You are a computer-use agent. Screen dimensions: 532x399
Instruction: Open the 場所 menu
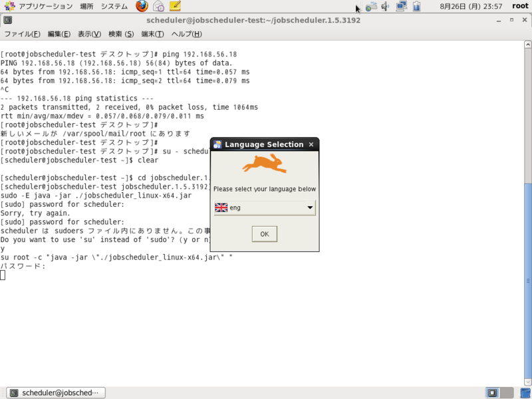(86, 6)
